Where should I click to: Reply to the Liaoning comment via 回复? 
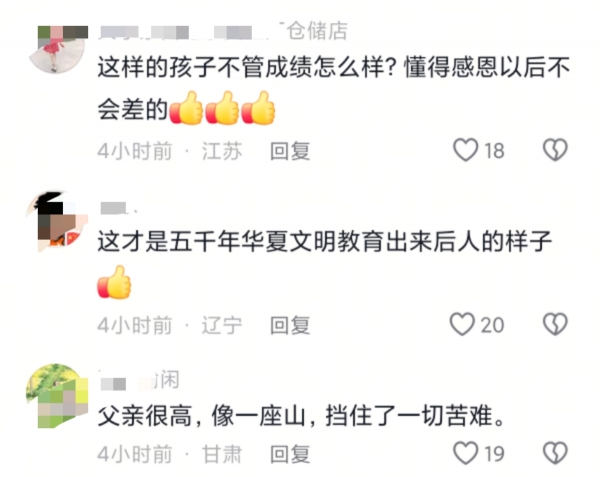[x=290, y=326]
